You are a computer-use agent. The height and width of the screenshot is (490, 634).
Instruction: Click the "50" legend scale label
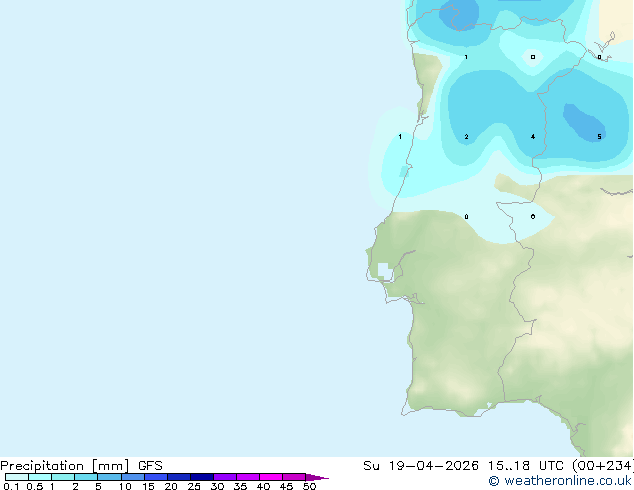[309, 486]
